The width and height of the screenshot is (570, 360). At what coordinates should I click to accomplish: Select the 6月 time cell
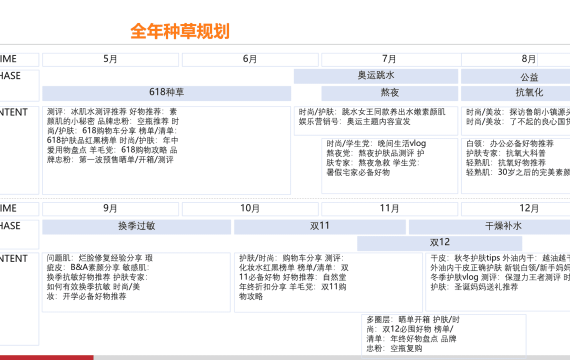[x=250, y=59]
